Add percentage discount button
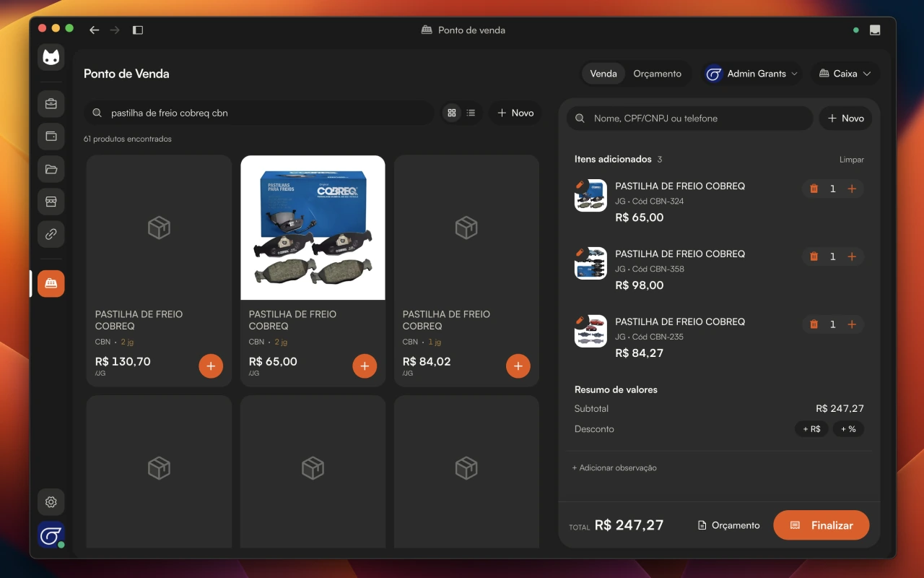 pyautogui.click(x=848, y=429)
